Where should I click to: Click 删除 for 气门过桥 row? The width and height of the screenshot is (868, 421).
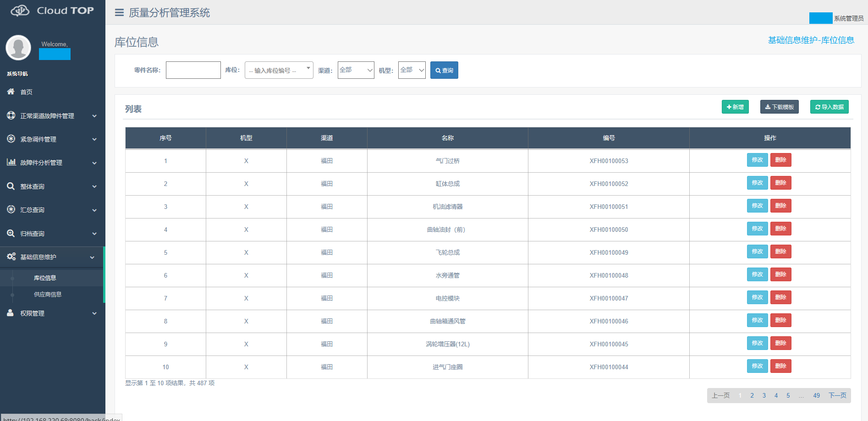[781, 160]
